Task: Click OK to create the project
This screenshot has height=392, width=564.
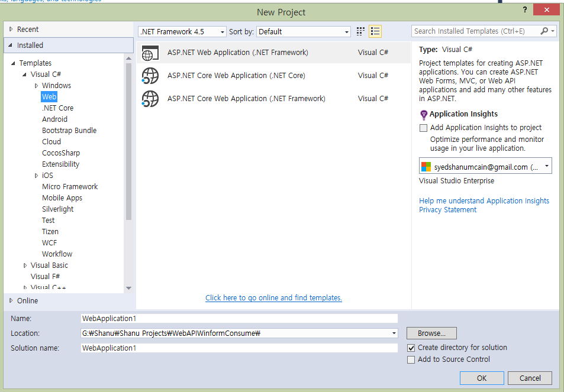Action: tap(482, 378)
